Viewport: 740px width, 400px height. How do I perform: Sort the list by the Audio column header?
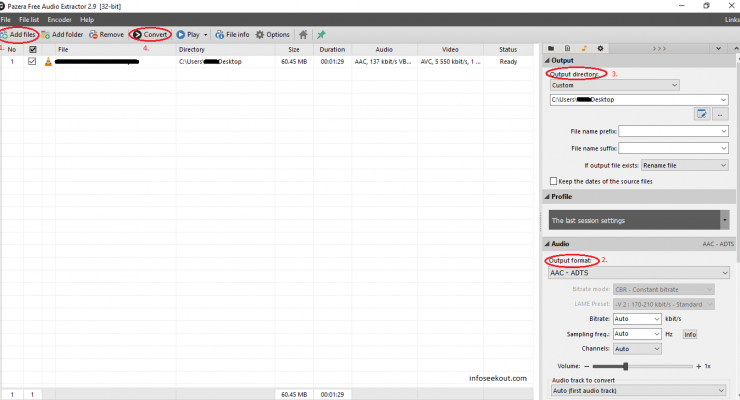click(384, 50)
